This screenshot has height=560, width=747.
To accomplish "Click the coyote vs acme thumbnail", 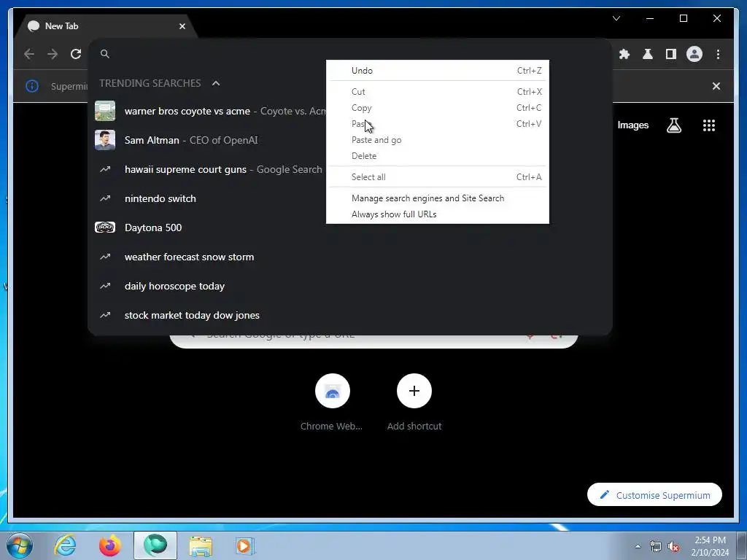I will point(105,111).
